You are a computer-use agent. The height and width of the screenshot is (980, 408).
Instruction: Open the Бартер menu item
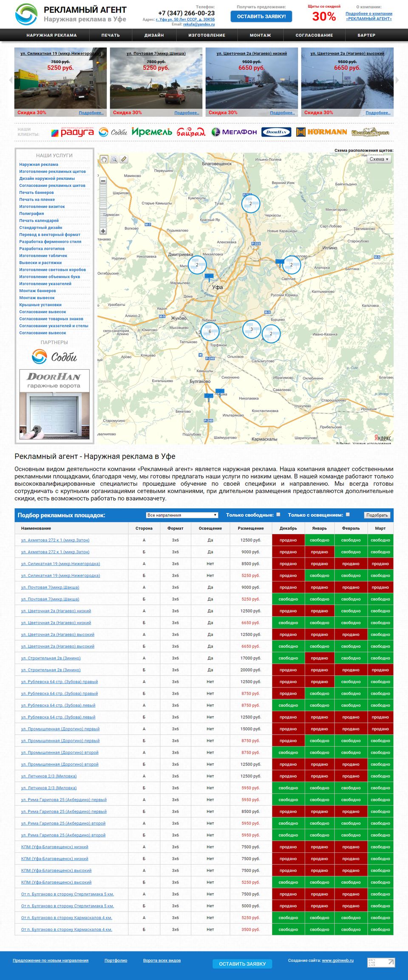(366, 35)
